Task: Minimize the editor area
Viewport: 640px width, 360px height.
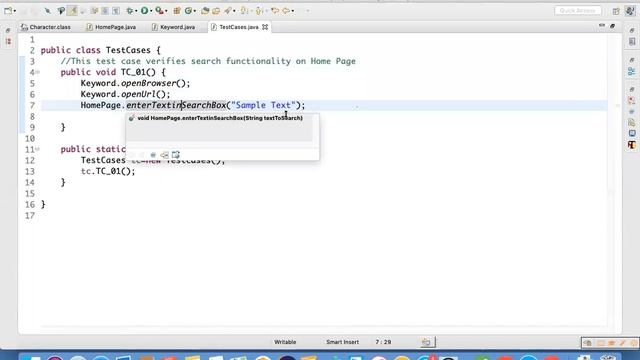Action: click(602, 26)
